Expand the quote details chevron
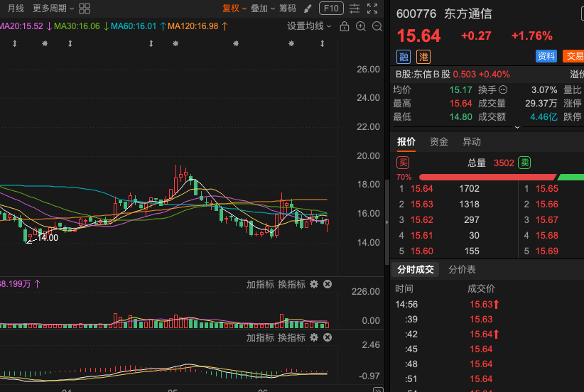This screenshot has width=584, height=392. coord(517,127)
